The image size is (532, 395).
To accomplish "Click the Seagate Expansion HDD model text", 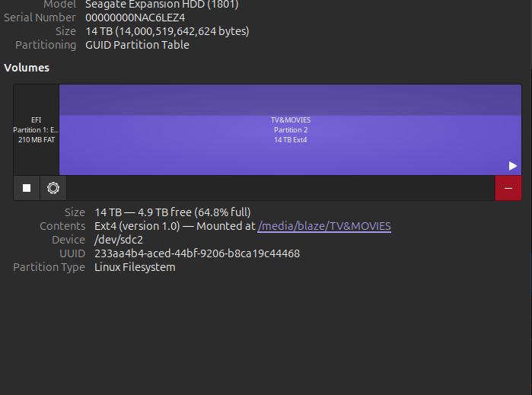I will (x=162, y=5).
